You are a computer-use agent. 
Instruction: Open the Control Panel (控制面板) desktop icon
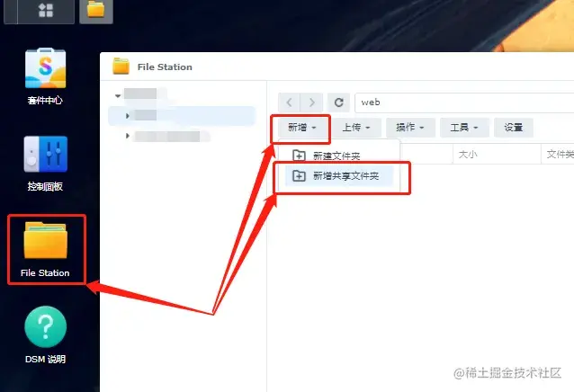click(x=45, y=164)
